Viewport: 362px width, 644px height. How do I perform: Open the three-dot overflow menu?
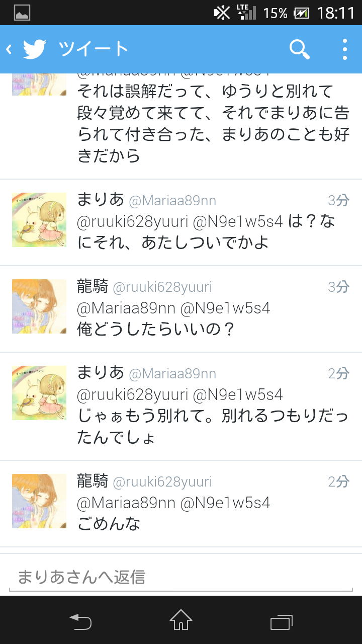[x=344, y=49]
